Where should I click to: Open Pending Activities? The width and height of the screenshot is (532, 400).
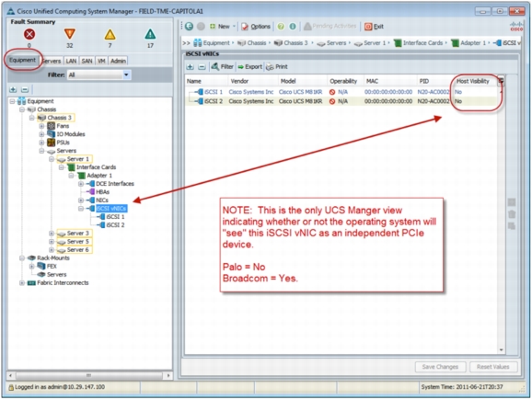(330, 26)
